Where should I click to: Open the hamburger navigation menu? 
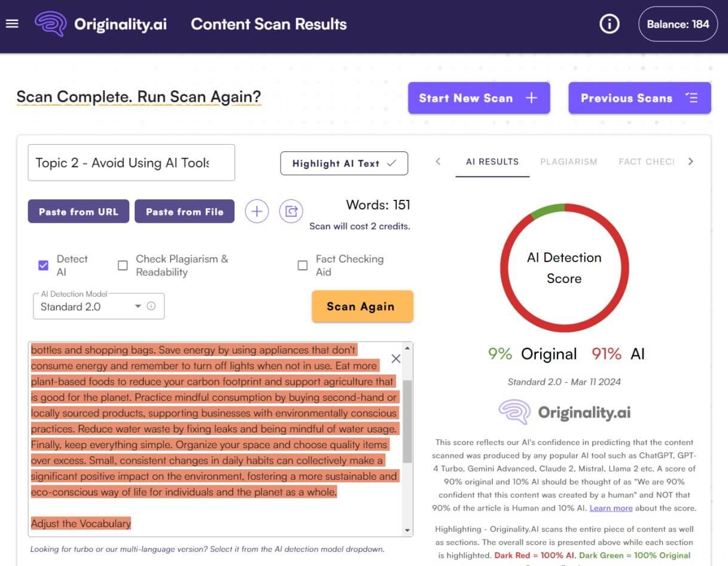click(12, 24)
